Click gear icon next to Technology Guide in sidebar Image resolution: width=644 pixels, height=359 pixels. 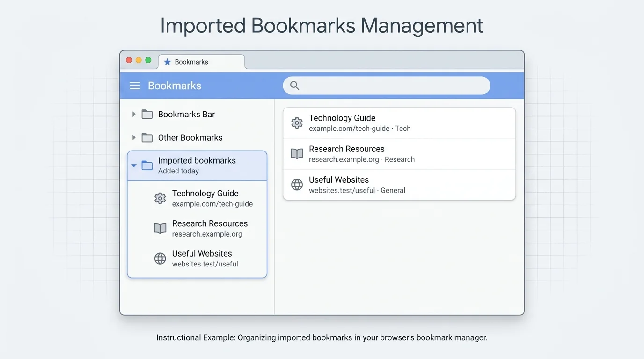(160, 198)
